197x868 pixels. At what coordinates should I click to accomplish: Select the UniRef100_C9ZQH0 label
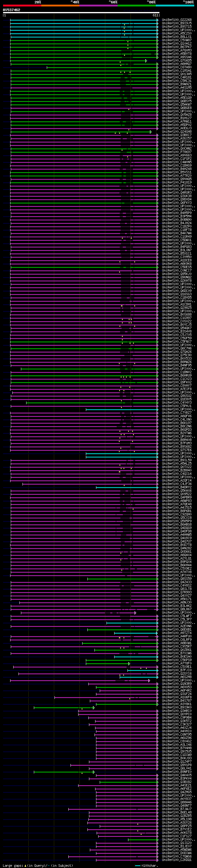(x=176, y=514)
